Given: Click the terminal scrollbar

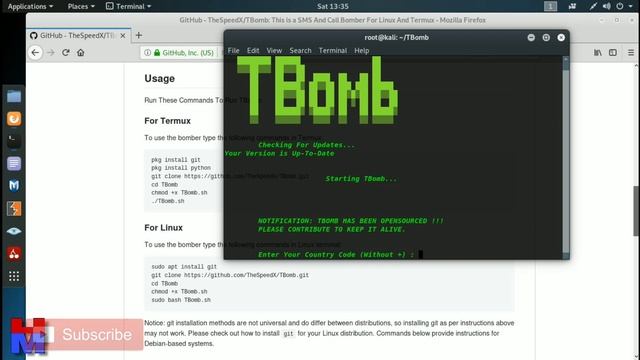Looking at the screenshot, I should point(566,158).
